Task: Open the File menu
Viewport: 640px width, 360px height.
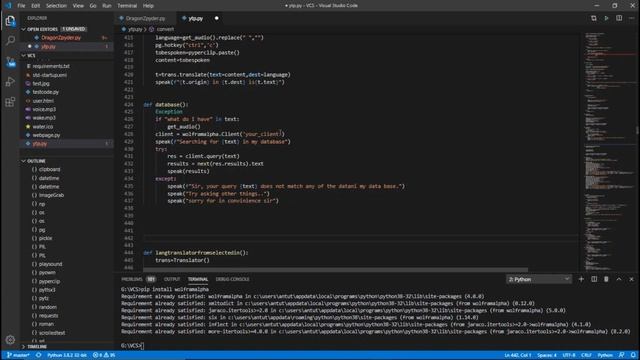Action: (21, 6)
